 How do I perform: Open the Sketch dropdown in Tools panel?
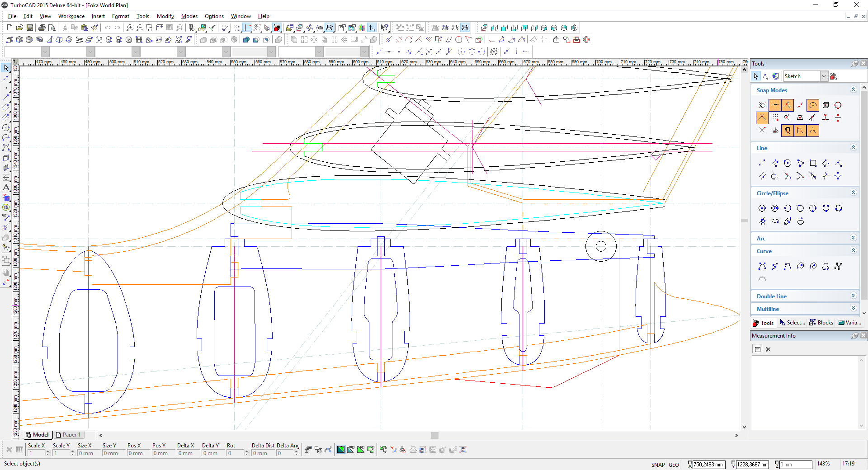pyautogui.click(x=824, y=76)
